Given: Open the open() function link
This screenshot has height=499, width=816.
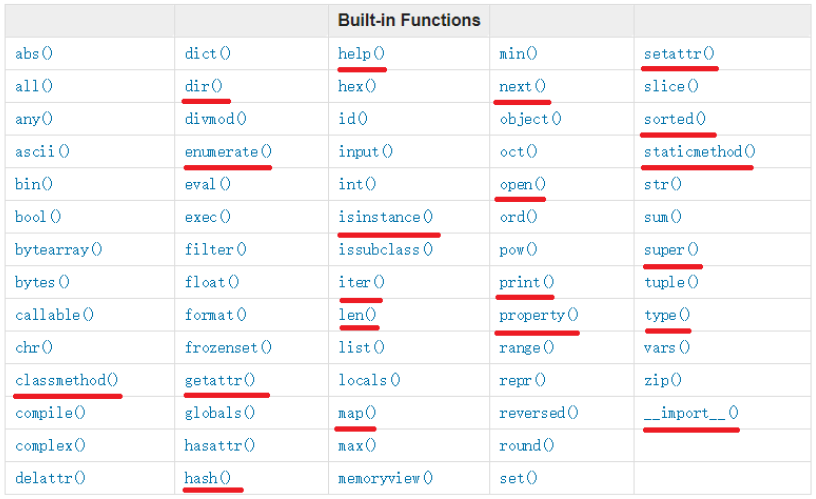Looking at the screenshot, I should (x=522, y=184).
